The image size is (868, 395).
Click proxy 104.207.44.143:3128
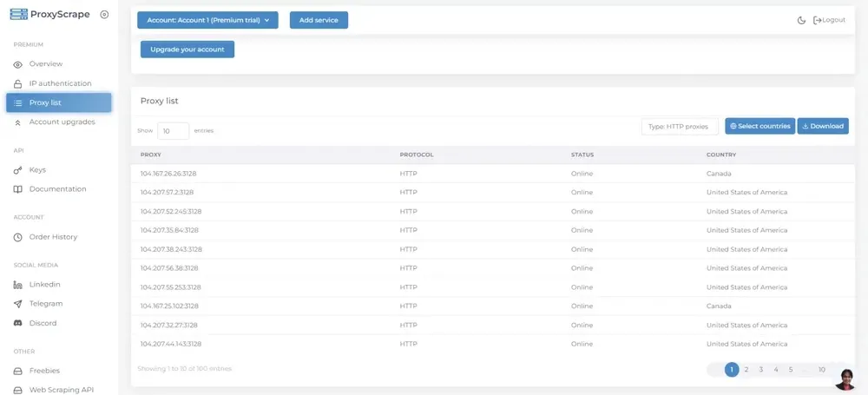171,344
